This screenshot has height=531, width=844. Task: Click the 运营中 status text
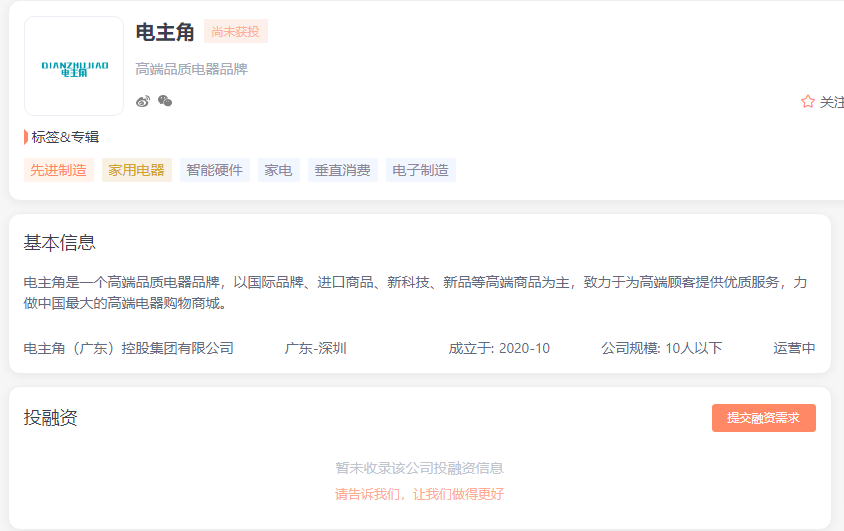click(794, 348)
